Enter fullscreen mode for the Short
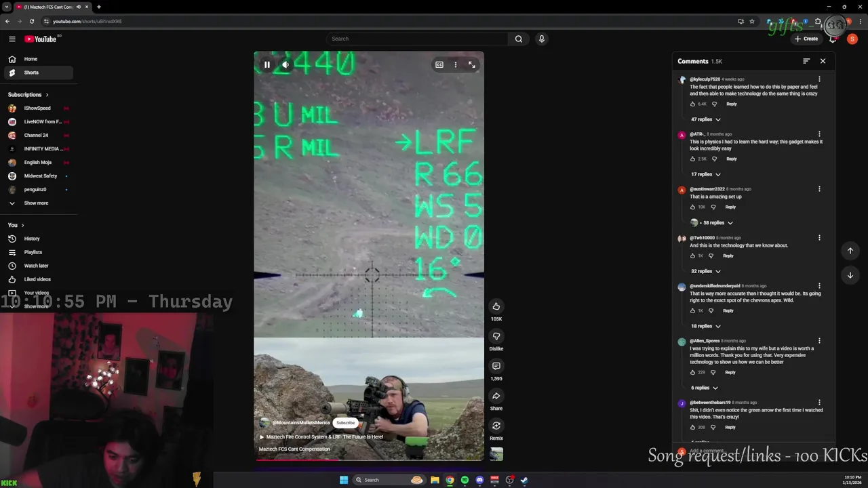This screenshot has height=488, width=868. 472,65
